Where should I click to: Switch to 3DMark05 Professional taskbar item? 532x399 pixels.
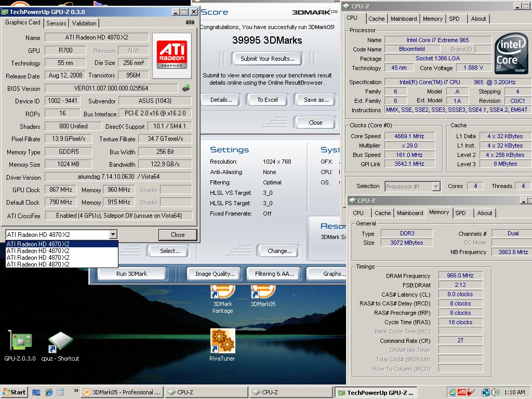[122, 392]
